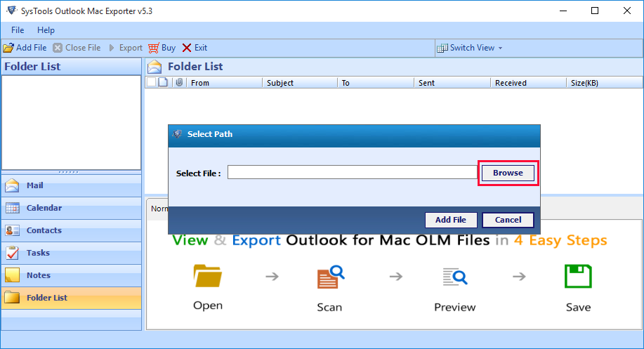Viewport: 644px width, 349px height.
Task: Click the red Exit X icon
Action: [x=187, y=48]
